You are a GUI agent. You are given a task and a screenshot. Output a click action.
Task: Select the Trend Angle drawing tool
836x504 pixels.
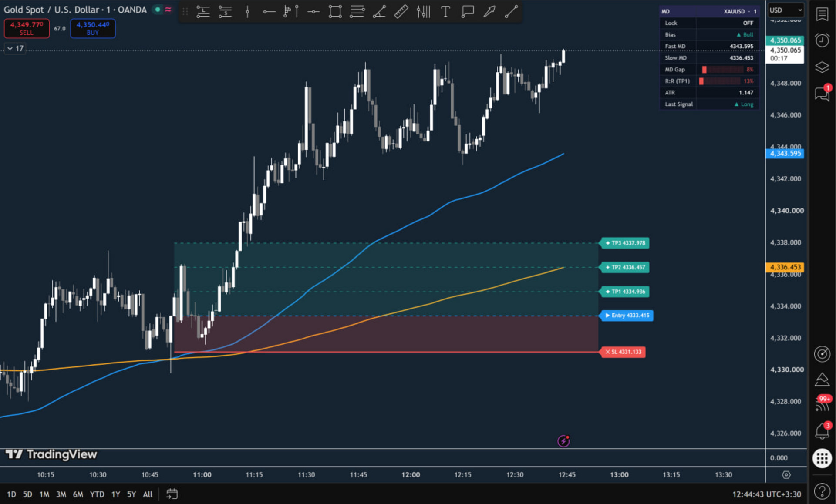pos(379,12)
